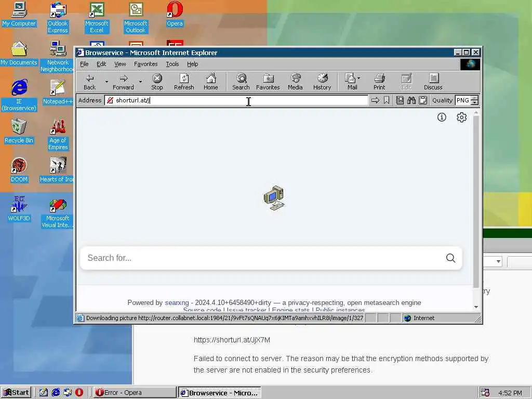The width and height of the screenshot is (532, 399).
Task: Open Microsoft Visual Inte... desktop icon
Action: 58,212
